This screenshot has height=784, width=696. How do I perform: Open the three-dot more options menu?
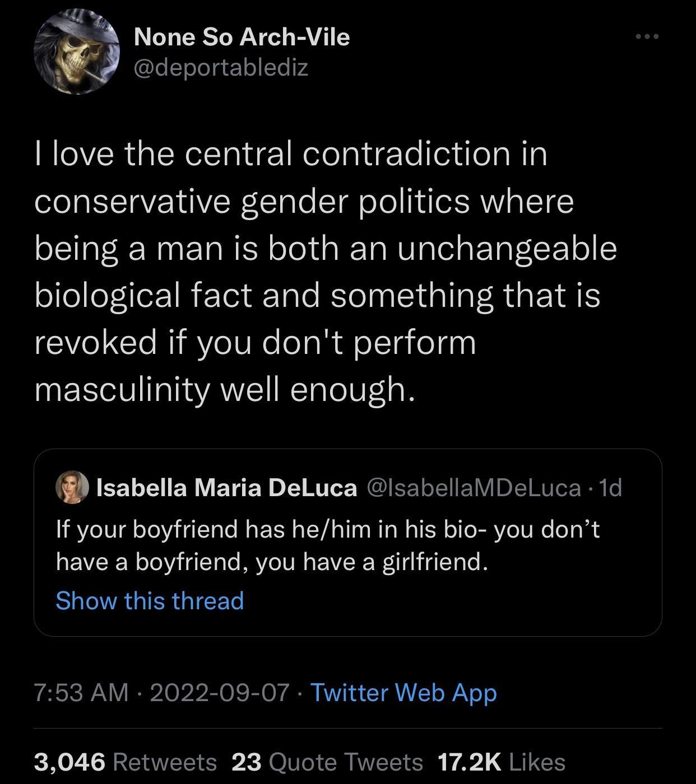pos(647,37)
